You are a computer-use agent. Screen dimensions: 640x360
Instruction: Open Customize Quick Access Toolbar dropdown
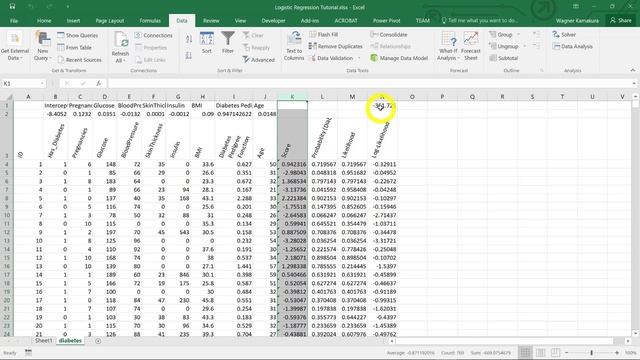(67, 7)
